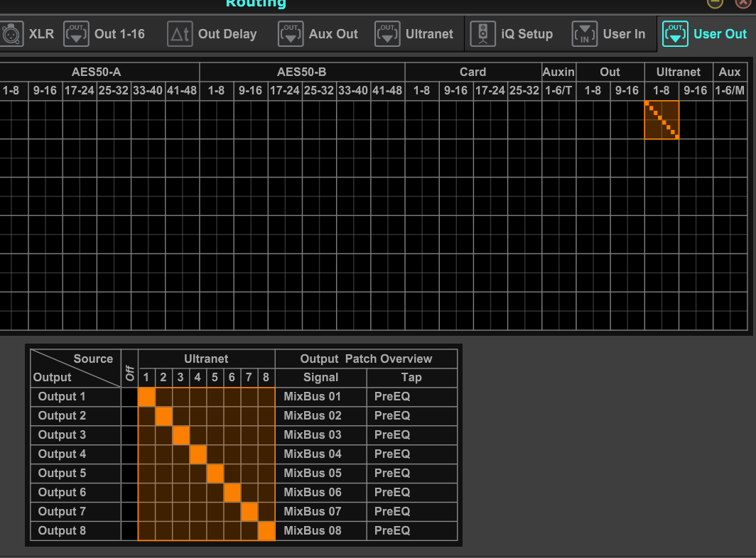Click the MixBus 04 signal cell
756x558 pixels.
pos(321,454)
